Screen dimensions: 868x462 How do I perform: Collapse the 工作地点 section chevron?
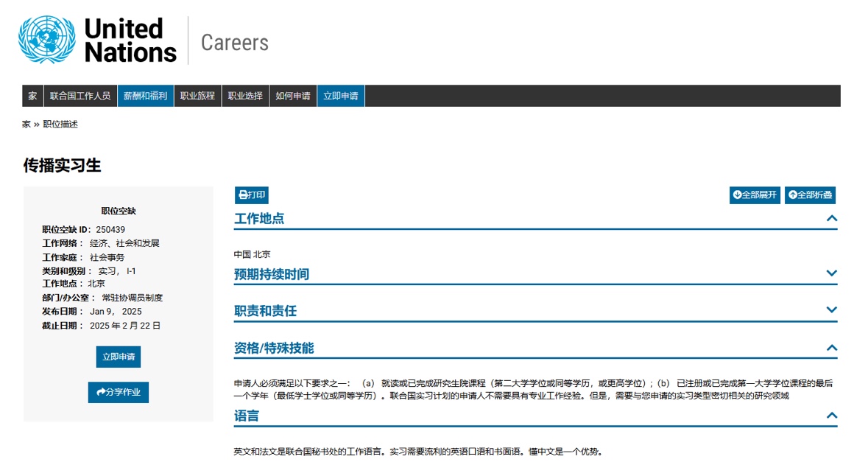pyautogui.click(x=832, y=218)
